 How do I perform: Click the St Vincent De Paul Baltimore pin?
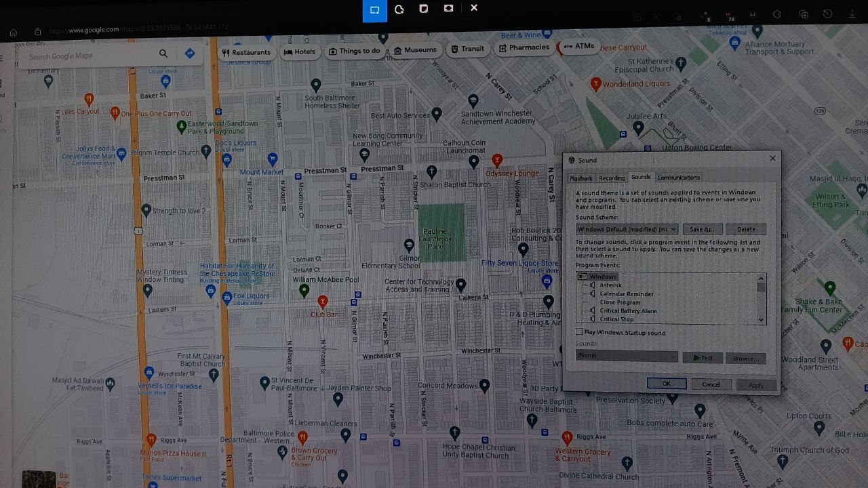tap(264, 384)
